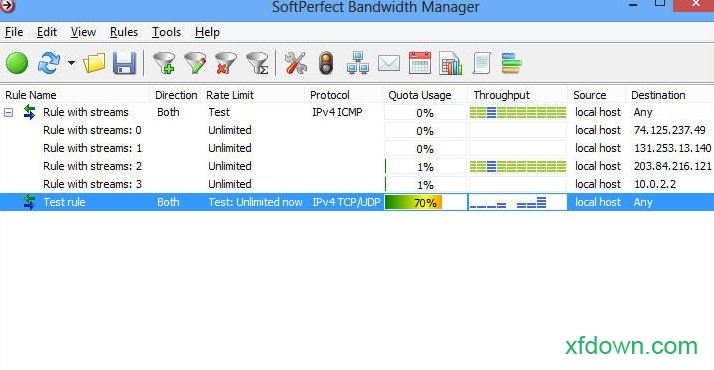
Task: Open the View menu
Action: tap(83, 32)
